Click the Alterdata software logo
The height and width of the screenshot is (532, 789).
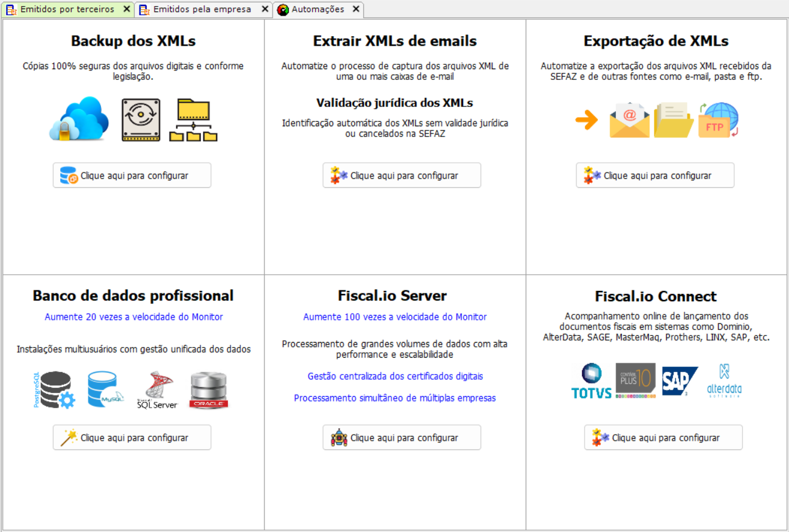point(724,381)
